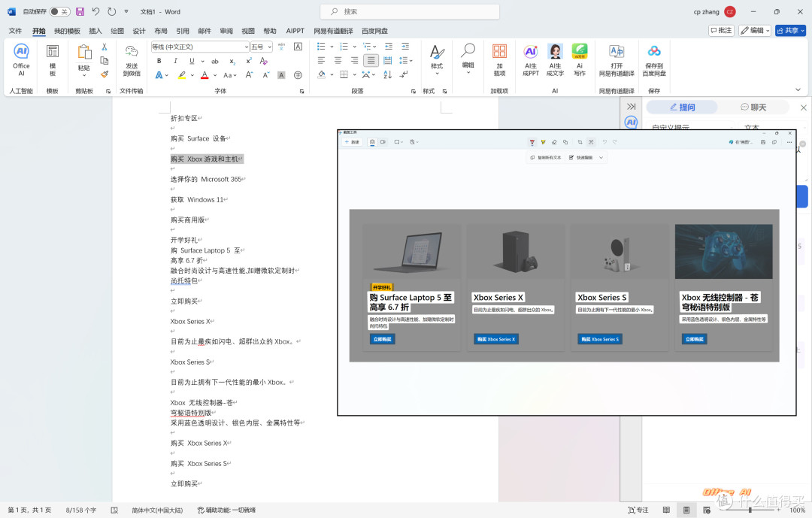Open the Aa change case dropdown

[229, 75]
